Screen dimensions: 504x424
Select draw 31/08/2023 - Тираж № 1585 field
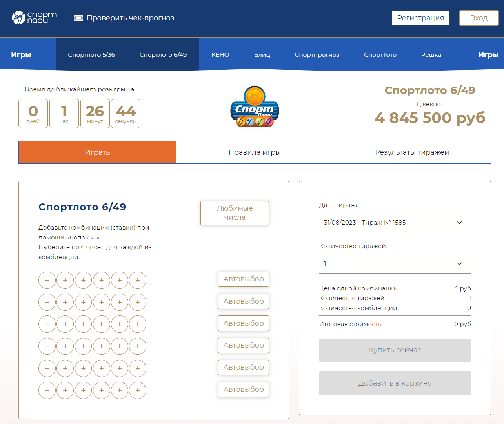[395, 223]
